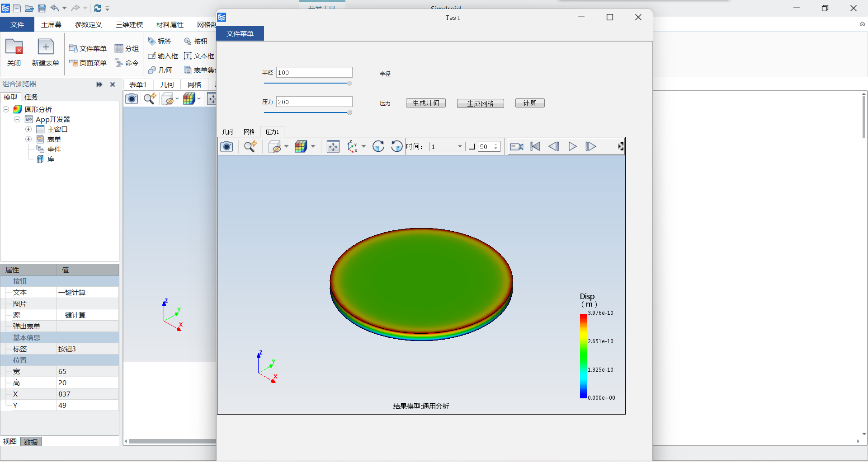Viewport: 868px width, 462px height.
Task: Open the XYZ axis orientation dropdown arrow
Action: coord(363,146)
